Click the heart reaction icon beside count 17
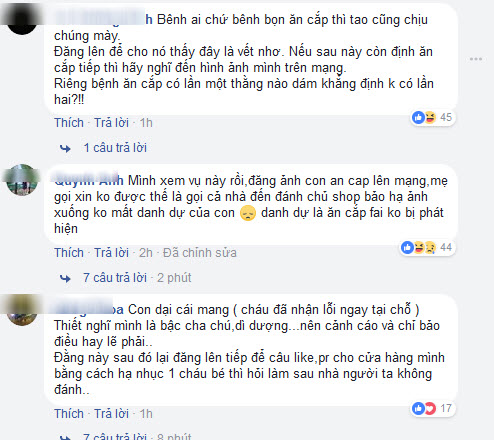The image size is (494, 440). [x=430, y=408]
